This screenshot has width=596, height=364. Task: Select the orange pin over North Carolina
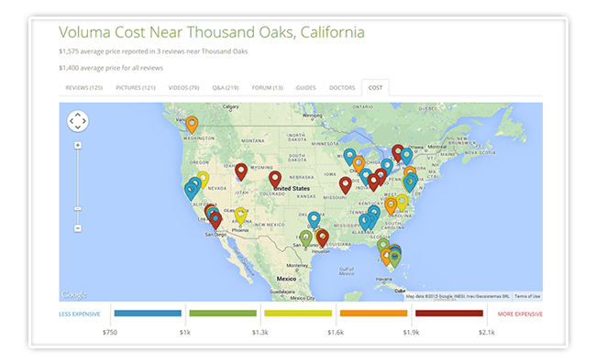(x=391, y=206)
